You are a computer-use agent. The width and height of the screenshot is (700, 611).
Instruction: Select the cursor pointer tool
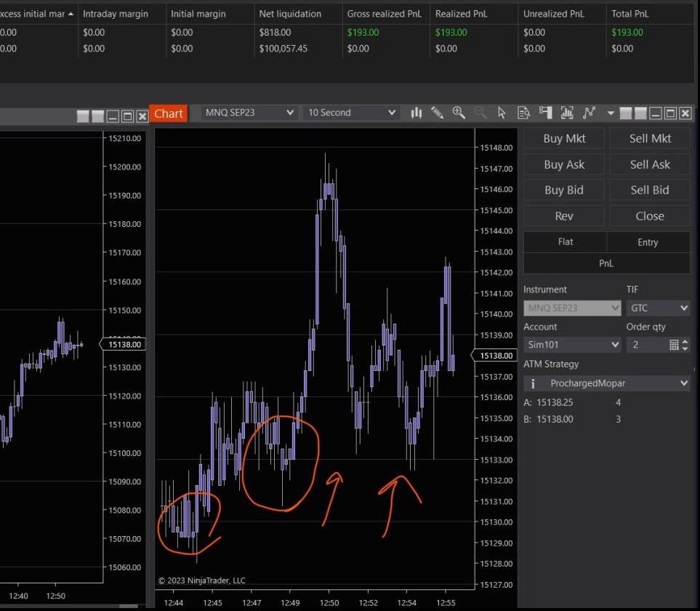(x=502, y=113)
